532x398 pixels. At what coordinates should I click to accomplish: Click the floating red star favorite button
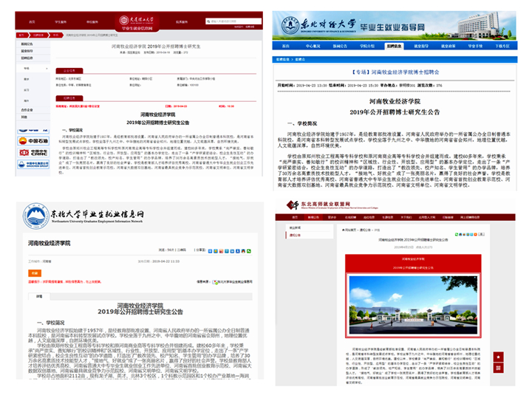[498, 357]
